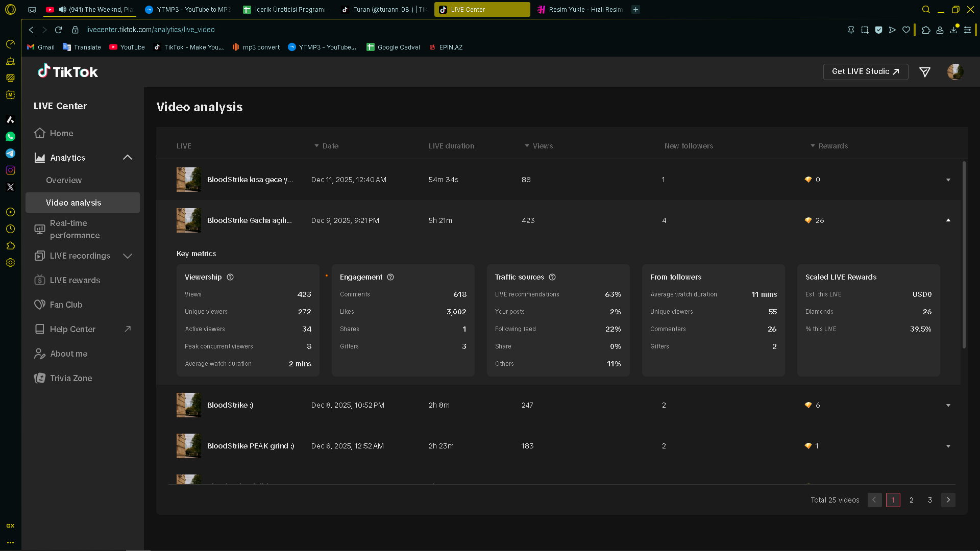Go back to the previous page

31,30
